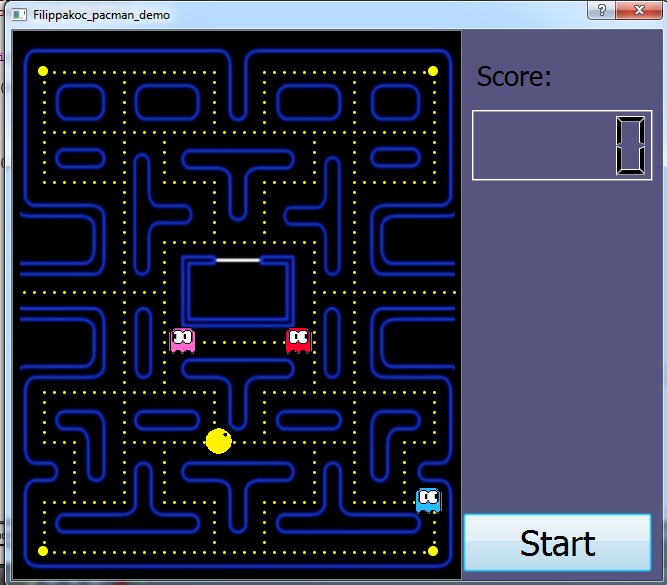Image resolution: width=667 pixels, height=585 pixels.
Task: Click the white ghost house gate
Action: (x=238, y=260)
